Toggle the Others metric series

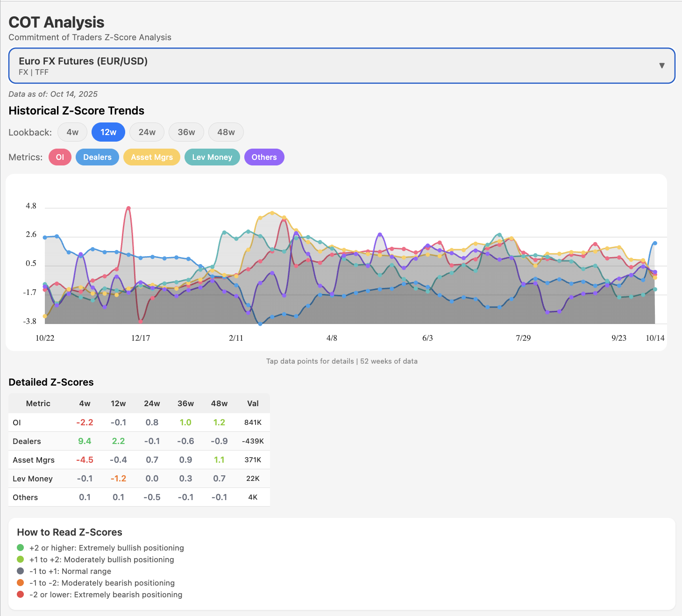[x=264, y=157]
